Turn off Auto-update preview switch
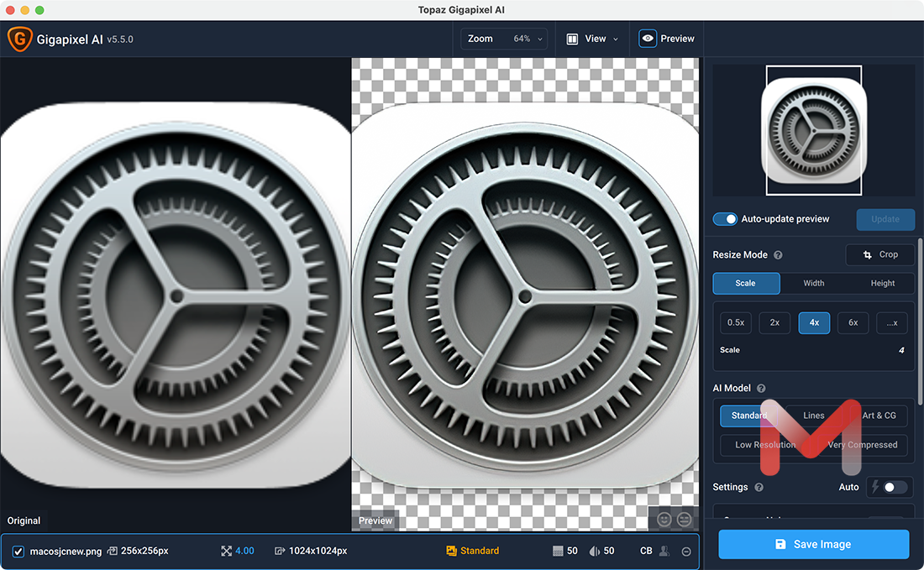Viewport: 924px width, 570px height. (725, 219)
